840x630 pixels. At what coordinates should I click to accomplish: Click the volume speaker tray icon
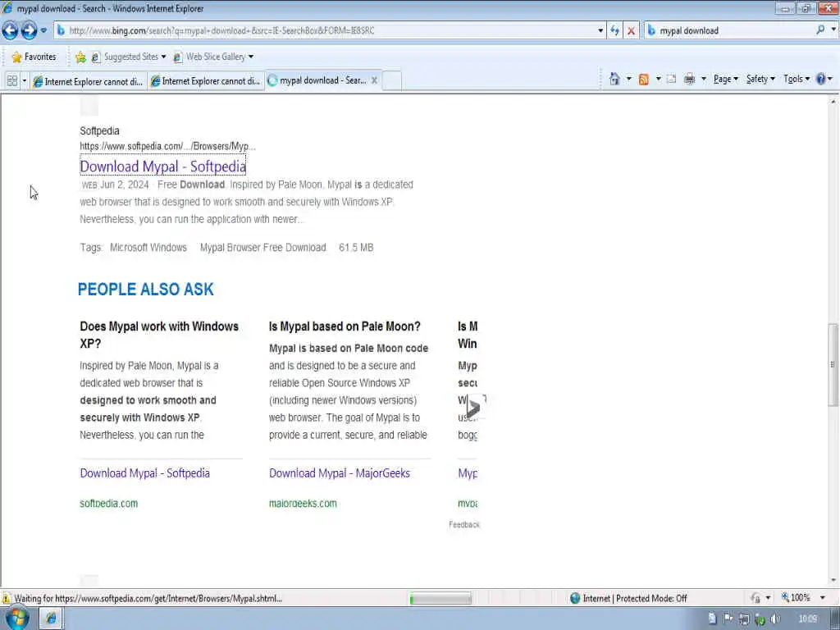(x=775, y=619)
